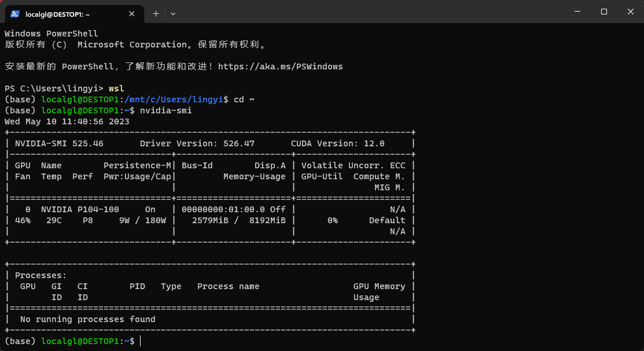Expand the terminal profile selector menu
The image size is (644, 351).
coord(172,14)
